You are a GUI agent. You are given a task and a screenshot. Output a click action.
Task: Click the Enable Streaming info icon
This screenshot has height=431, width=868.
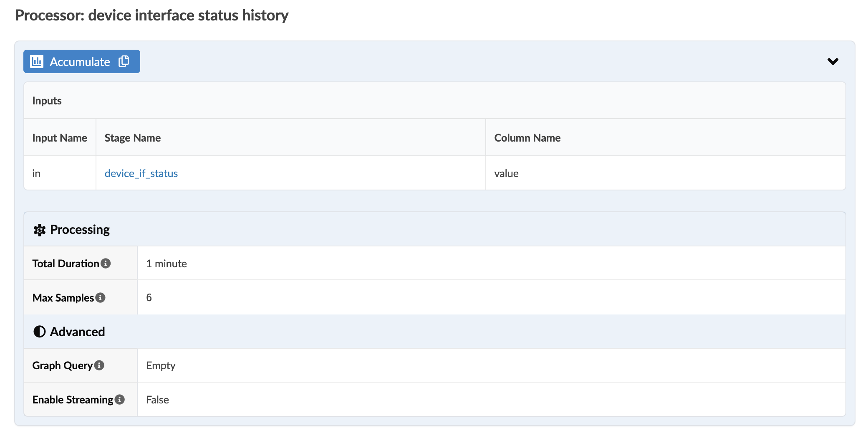click(120, 400)
